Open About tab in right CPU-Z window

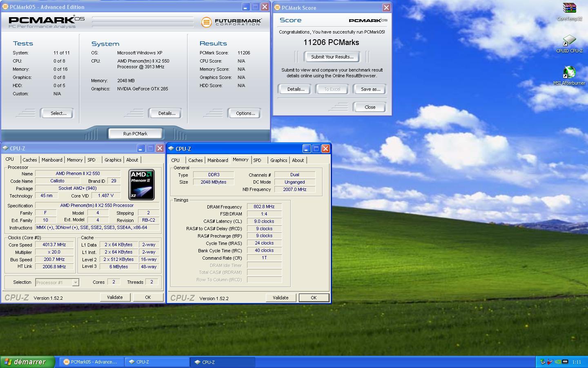tap(298, 160)
